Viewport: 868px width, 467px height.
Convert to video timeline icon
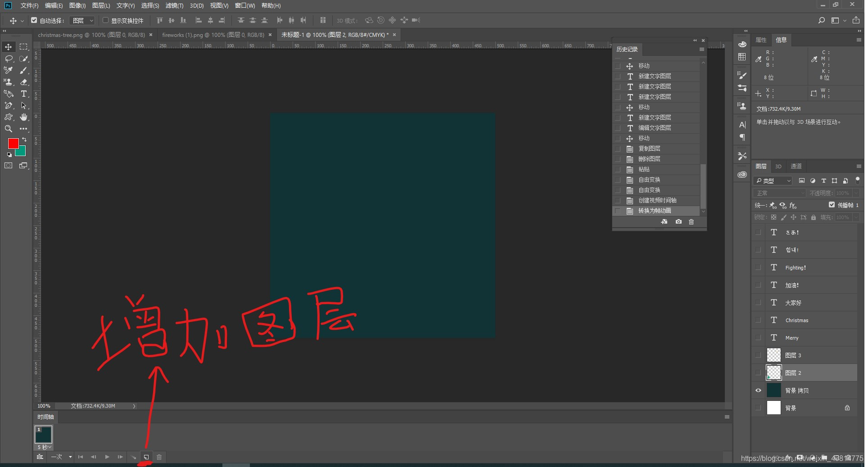pyautogui.click(x=40, y=457)
